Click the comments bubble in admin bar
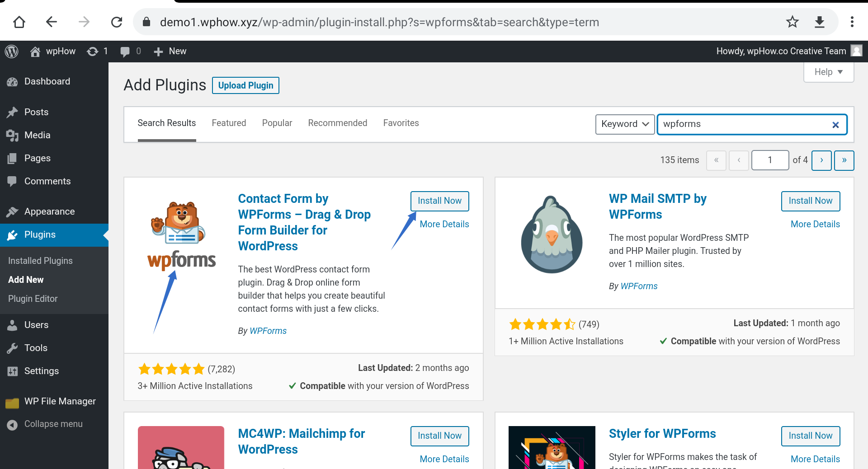868x469 pixels. click(131, 52)
